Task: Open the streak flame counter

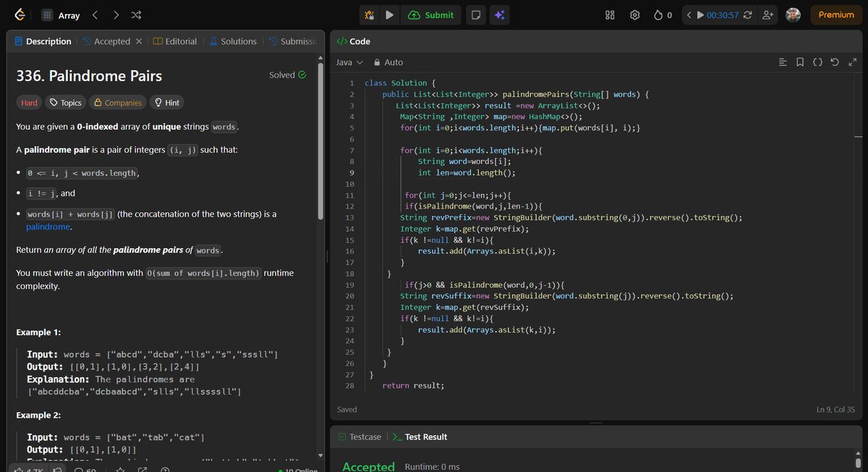Action: click(663, 14)
